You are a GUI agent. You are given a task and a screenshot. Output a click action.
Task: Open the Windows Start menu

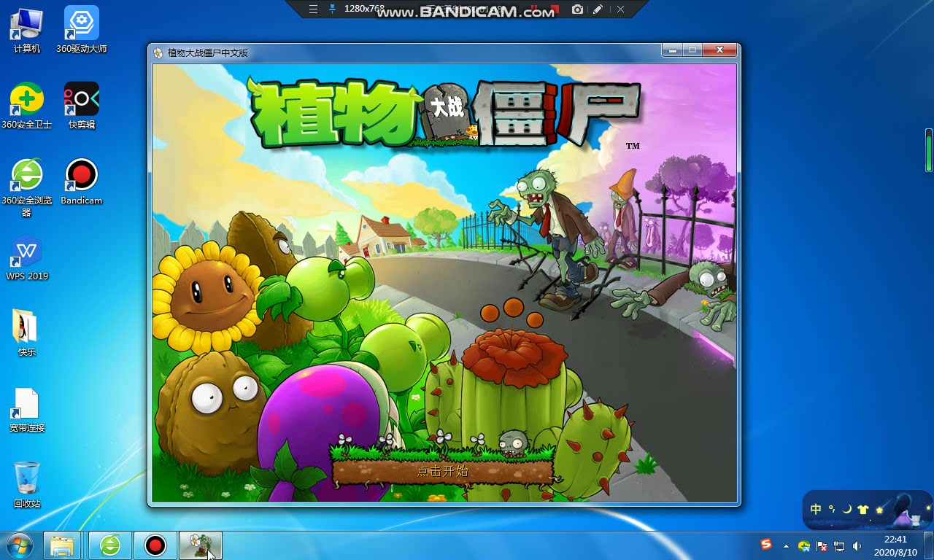(x=18, y=545)
